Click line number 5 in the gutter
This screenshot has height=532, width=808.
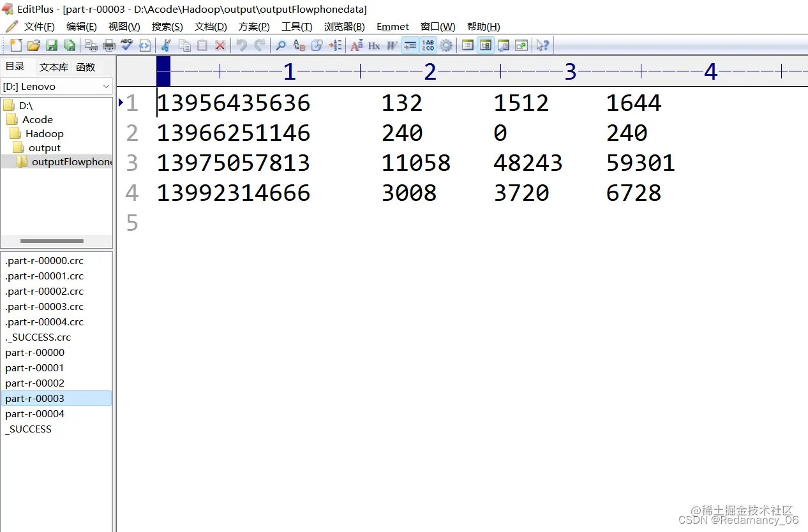click(x=132, y=223)
